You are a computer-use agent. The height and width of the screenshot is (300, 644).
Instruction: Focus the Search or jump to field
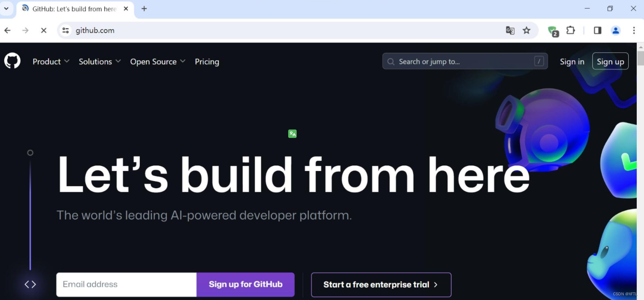pyautogui.click(x=465, y=62)
